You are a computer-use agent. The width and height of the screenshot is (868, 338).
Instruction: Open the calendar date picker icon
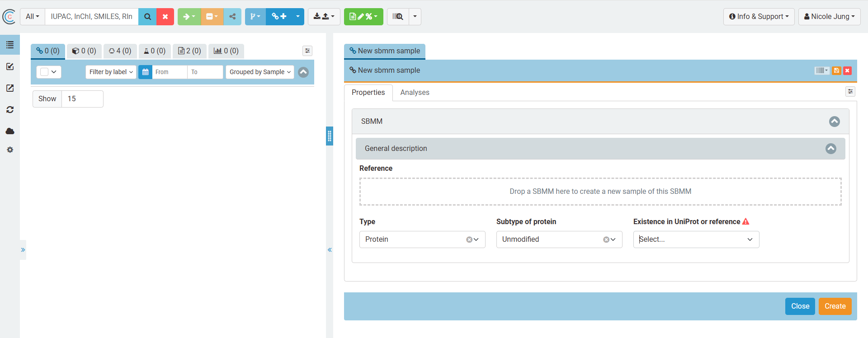145,72
